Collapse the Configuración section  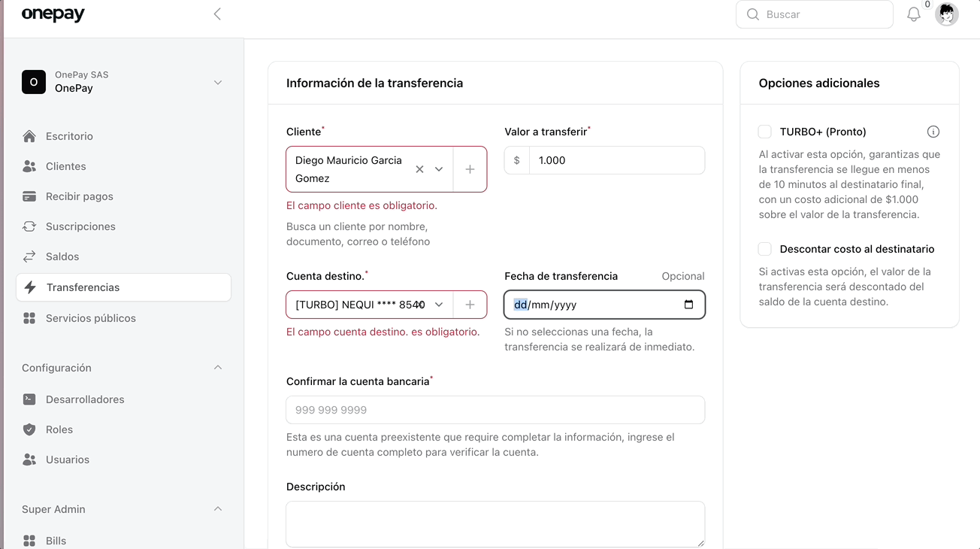coord(217,368)
